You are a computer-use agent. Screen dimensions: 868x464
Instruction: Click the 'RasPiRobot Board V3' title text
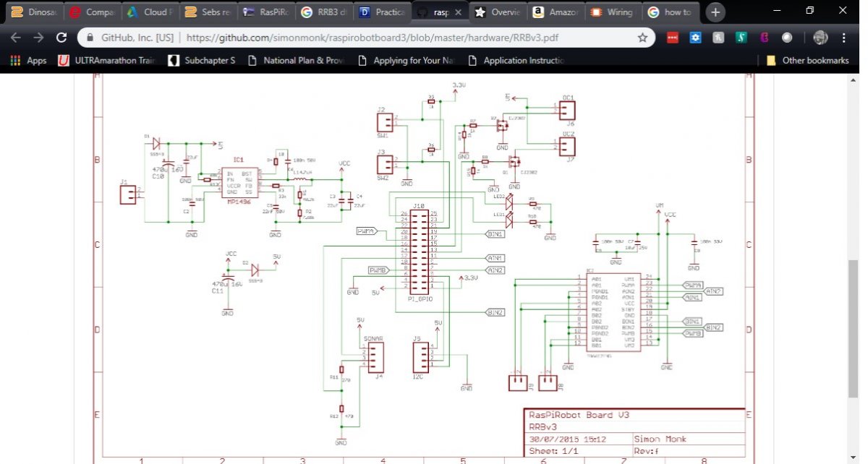[x=579, y=415]
